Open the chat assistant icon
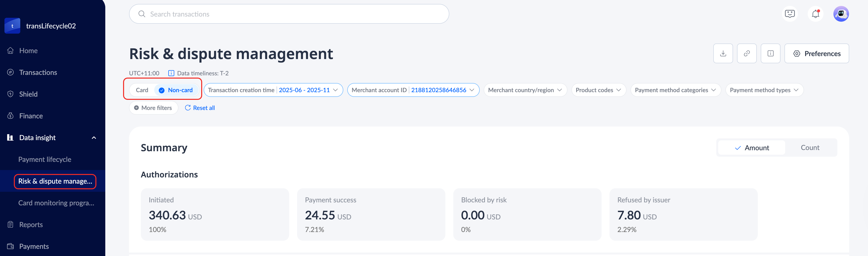 click(789, 14)
